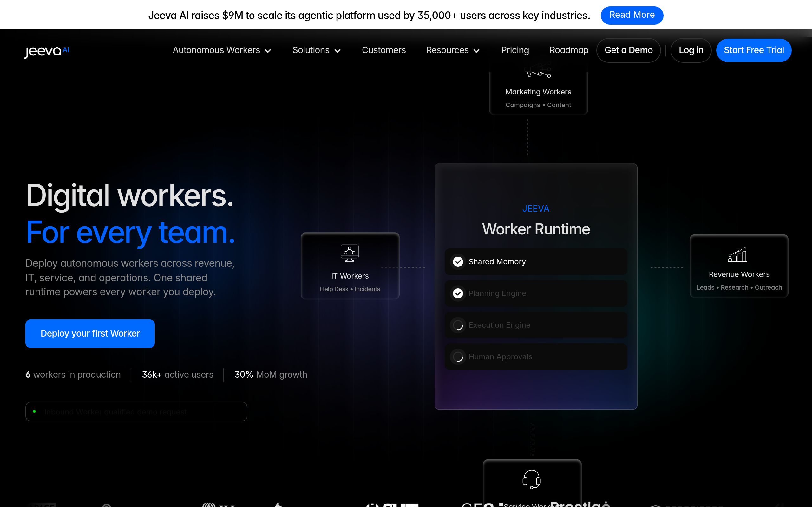Toggle the Planning Engine checkmark
Screen dimensions: 812x507
pos(458,293)
